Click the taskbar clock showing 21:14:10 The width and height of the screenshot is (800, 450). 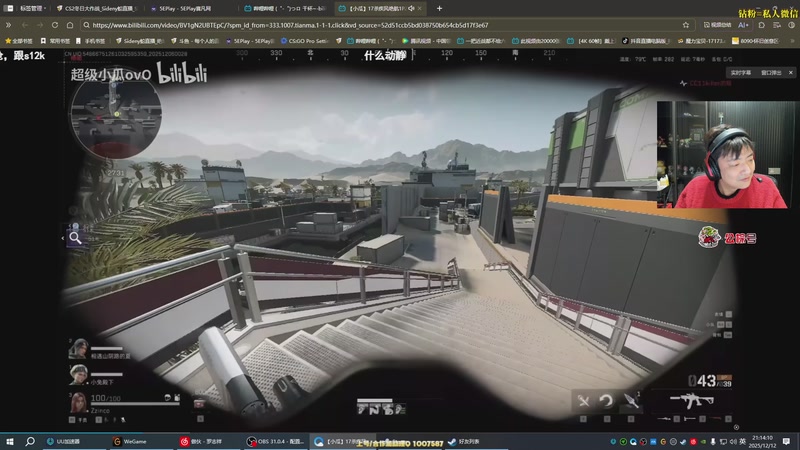click(x=762, y=441)
